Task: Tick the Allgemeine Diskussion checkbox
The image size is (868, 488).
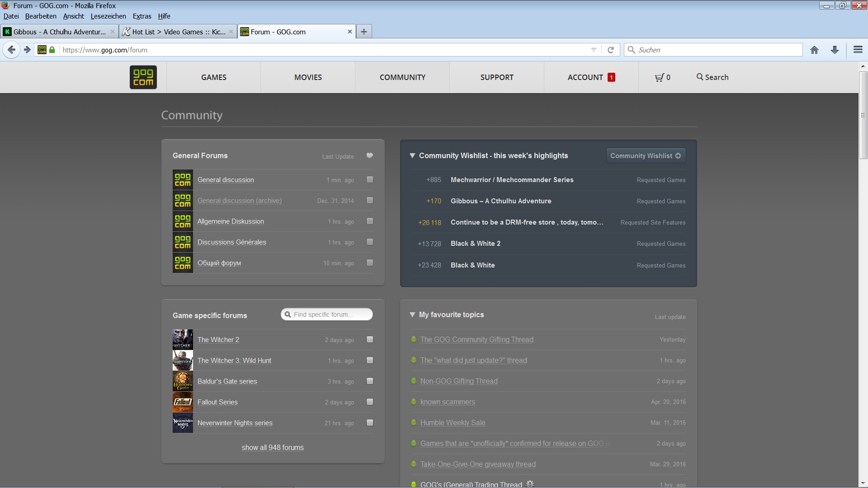Action: [x=370, y=221]
